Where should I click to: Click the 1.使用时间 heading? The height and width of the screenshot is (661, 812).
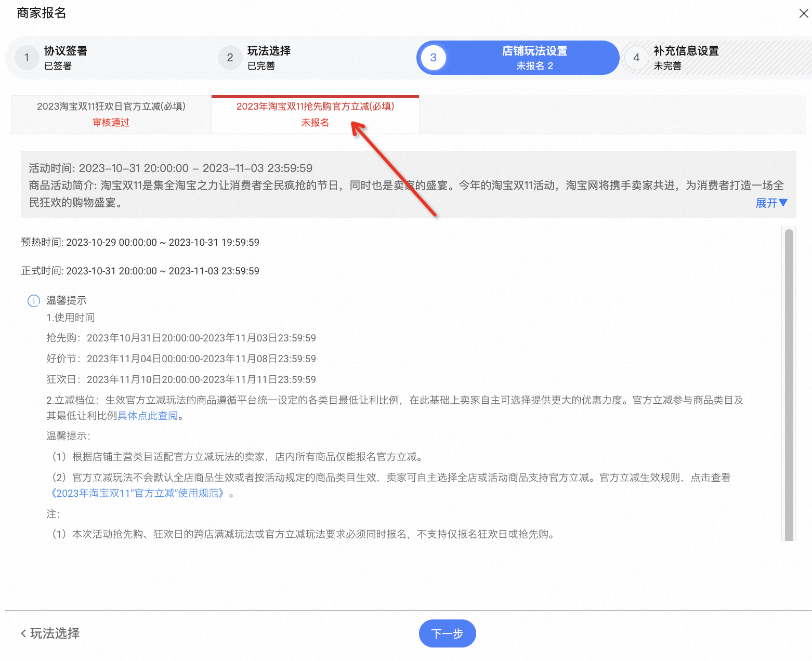[x=71, y=318]
